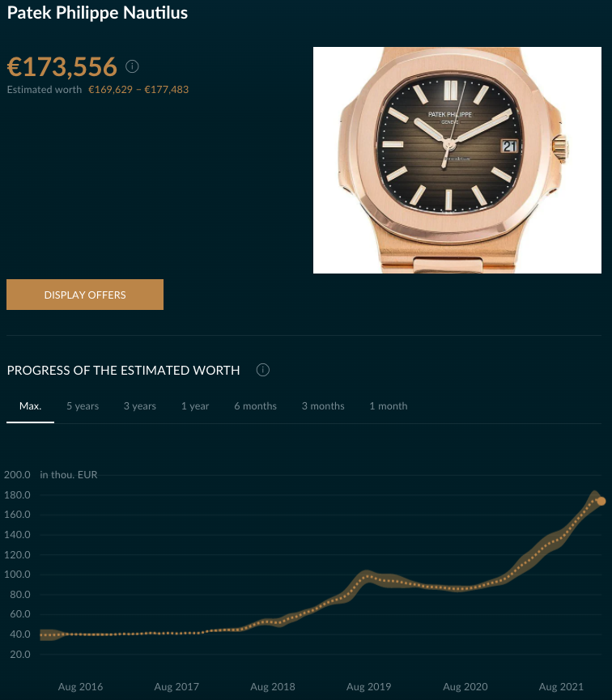This screenshot has width=612, height=700.
Task: Click the latest data point on chart
Action: [601, 502]
